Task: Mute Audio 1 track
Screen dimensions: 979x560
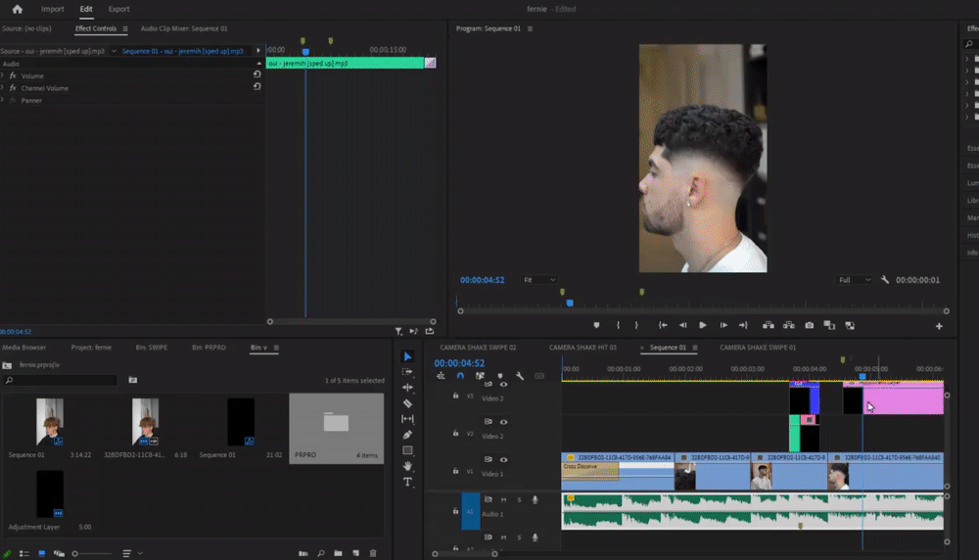Action: (x=503, y=499)
